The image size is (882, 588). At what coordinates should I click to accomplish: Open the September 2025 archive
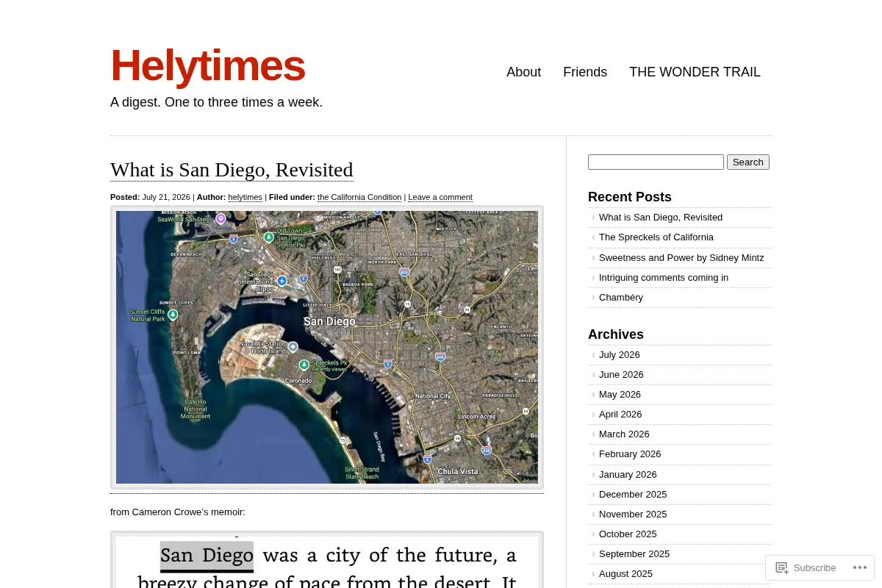pos(634,553)
